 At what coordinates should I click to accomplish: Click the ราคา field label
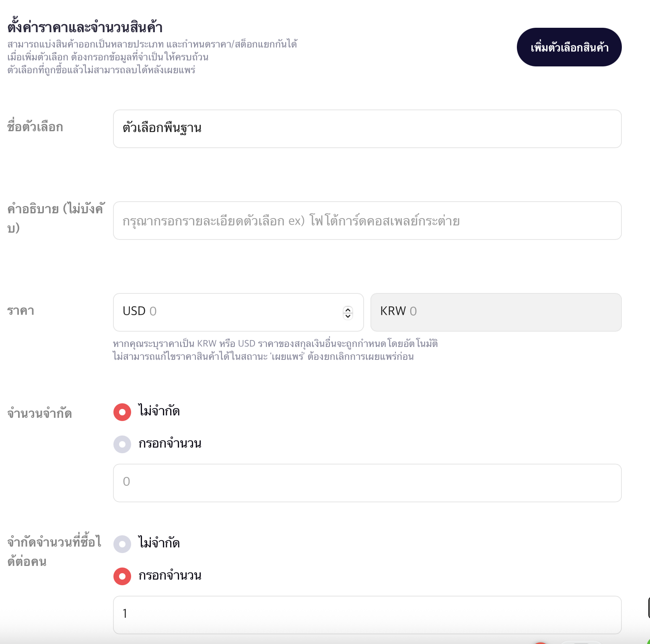coord(21,311)
